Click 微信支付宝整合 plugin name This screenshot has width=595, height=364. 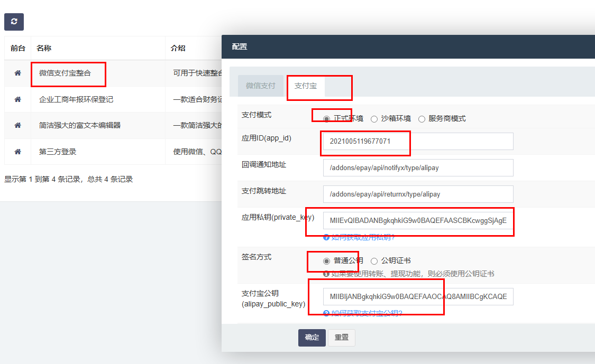pyautogui.click(x=65, y=73)
